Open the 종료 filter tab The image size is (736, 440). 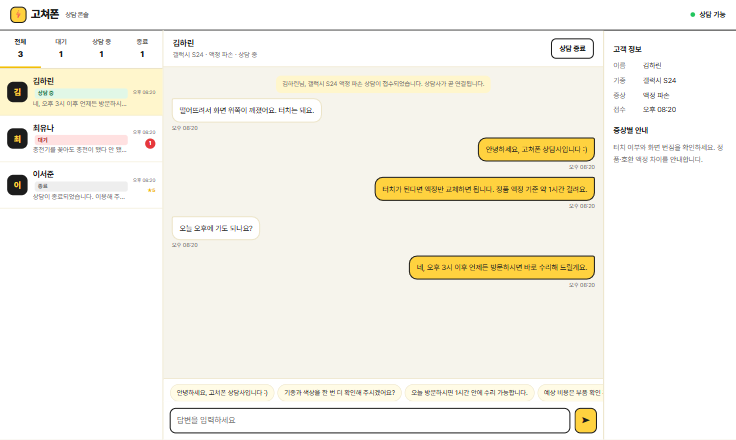[x=142, y=48]
